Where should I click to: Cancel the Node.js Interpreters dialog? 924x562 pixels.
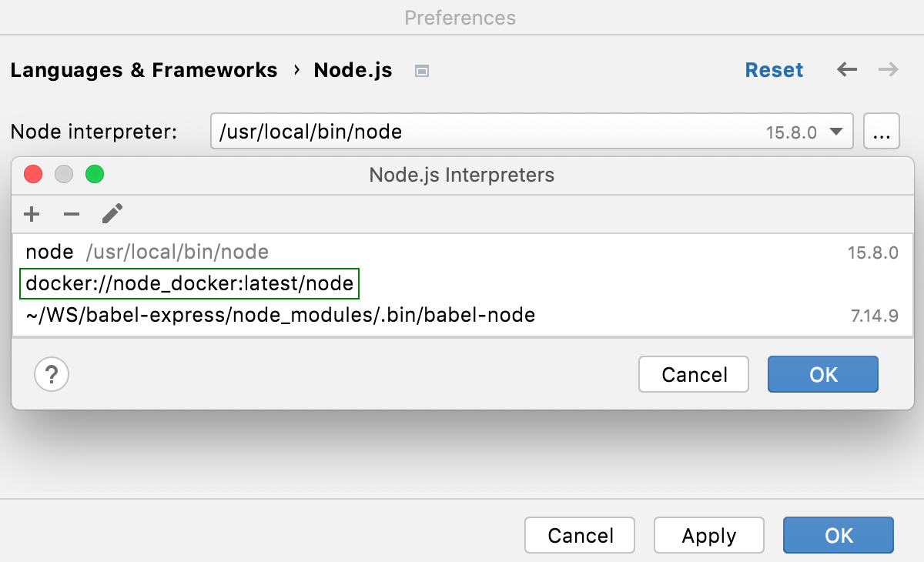click(693, 374)
